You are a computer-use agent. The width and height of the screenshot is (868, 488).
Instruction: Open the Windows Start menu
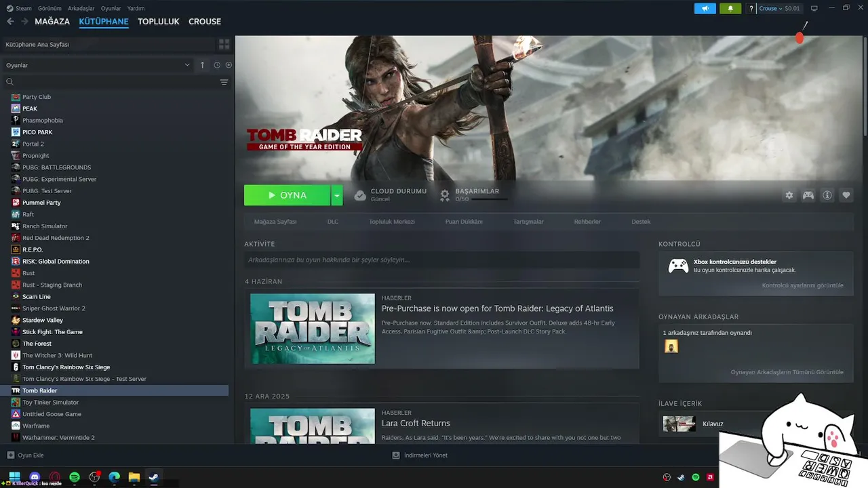coord(14,476)
